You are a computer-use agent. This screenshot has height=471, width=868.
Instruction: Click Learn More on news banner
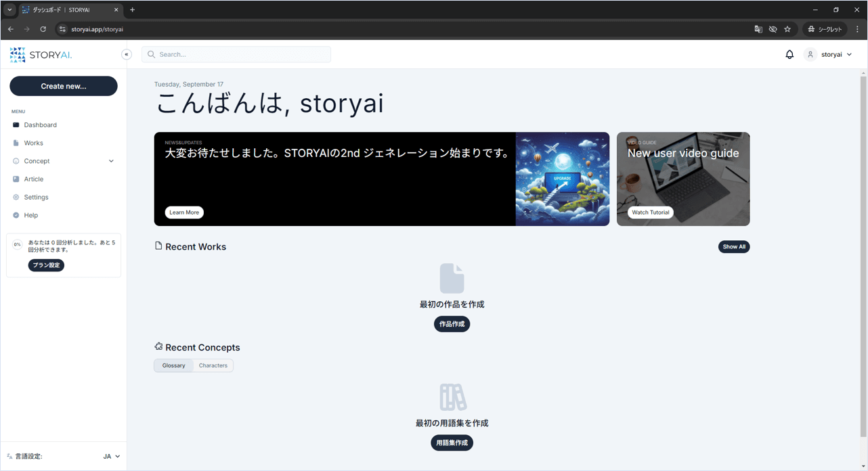pyautogui.click(x=184, y=212)
